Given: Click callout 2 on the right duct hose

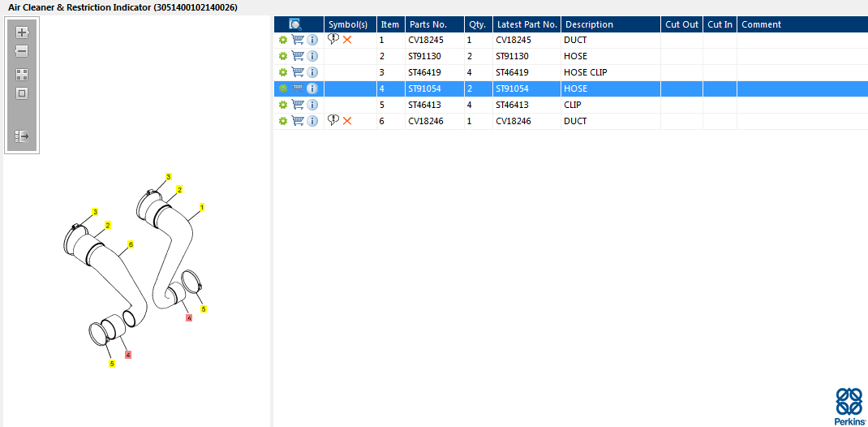Looking at the screenshot, I should (x=179, y=189).
